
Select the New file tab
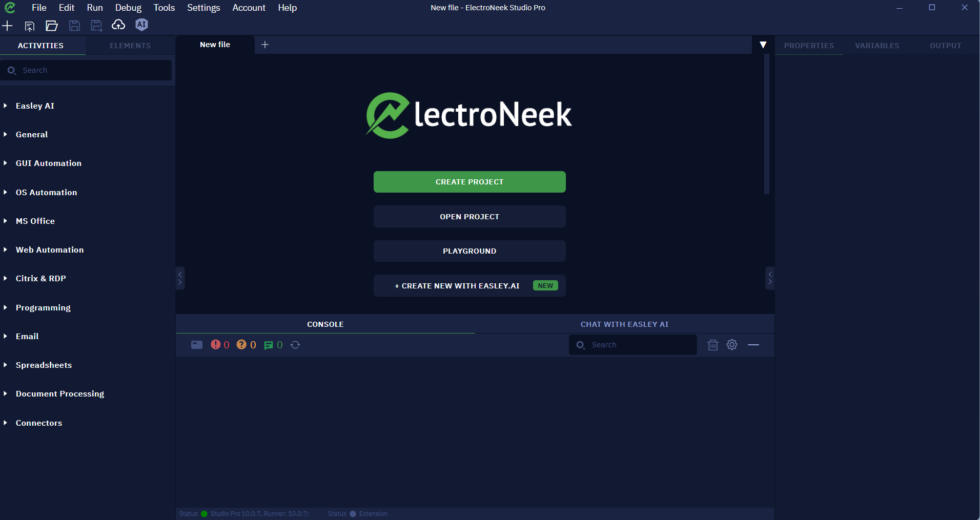pyautogui.click(x=215, y=45)
